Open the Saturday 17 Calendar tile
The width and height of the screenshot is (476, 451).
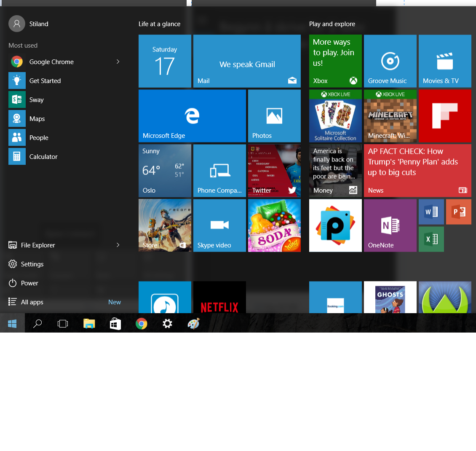click(165, 61)
